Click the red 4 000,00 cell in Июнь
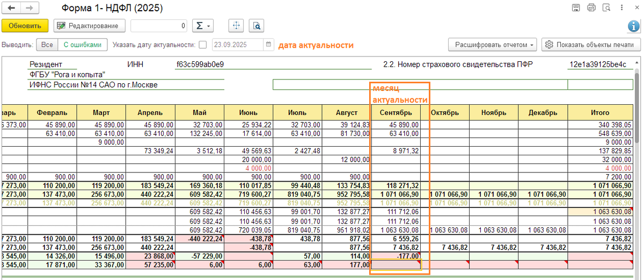 pos(248,168)
